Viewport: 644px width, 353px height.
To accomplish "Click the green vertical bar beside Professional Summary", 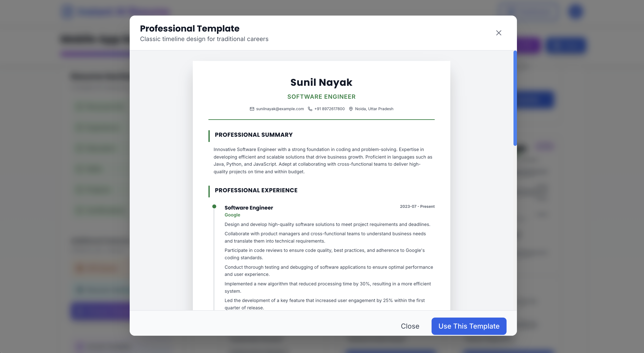I will click(209, 135).
